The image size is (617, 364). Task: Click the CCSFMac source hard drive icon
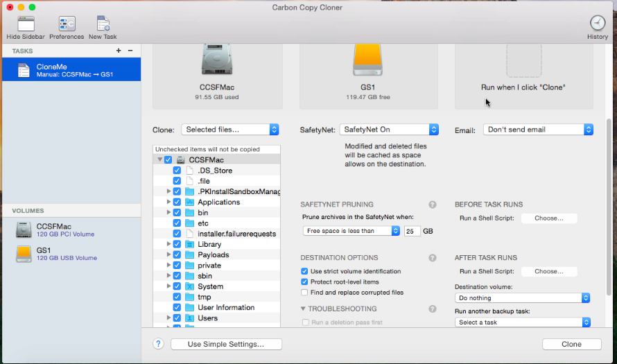tap(217, 60)
